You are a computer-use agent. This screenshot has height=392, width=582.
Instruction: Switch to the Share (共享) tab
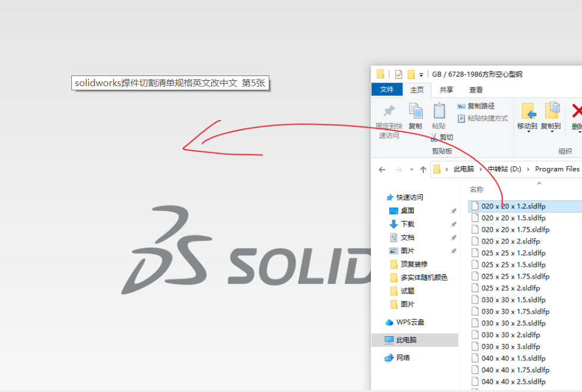click(x=446, y=90)
